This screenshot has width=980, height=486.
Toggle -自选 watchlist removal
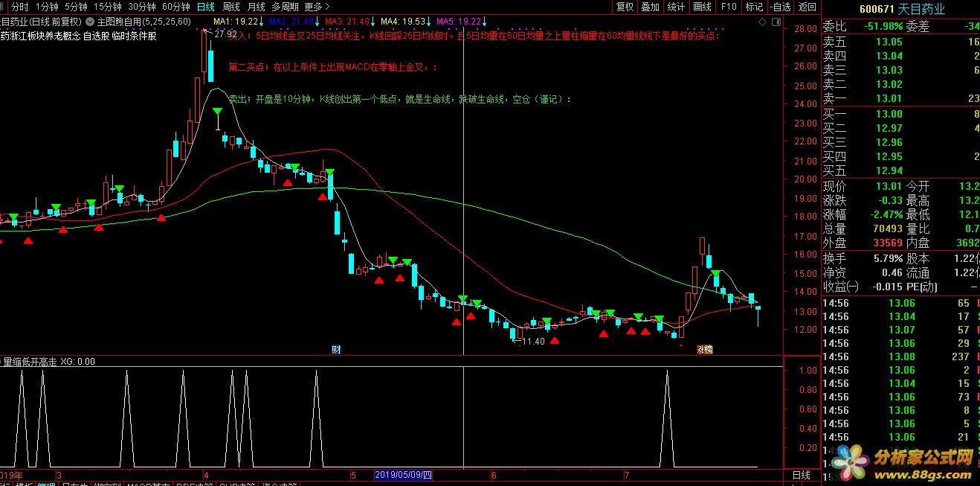point(780,7)
